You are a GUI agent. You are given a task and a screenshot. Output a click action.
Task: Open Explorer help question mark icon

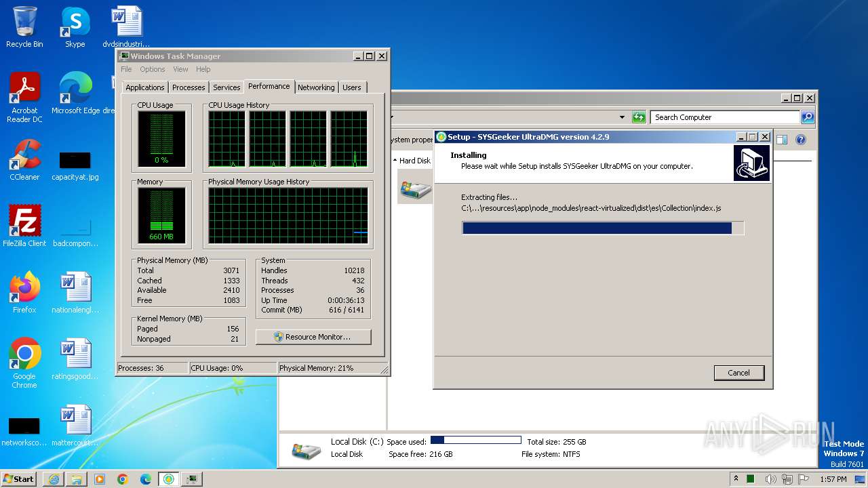click(x=800, y=140)
